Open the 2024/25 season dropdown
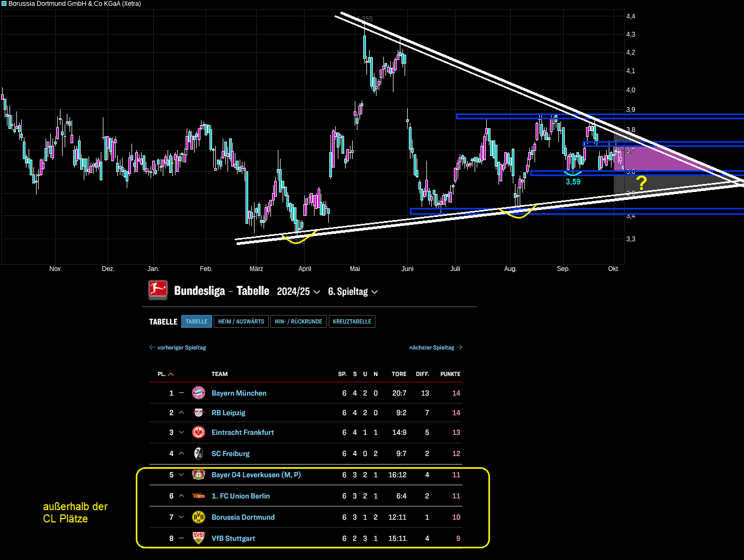 point(299,292)
